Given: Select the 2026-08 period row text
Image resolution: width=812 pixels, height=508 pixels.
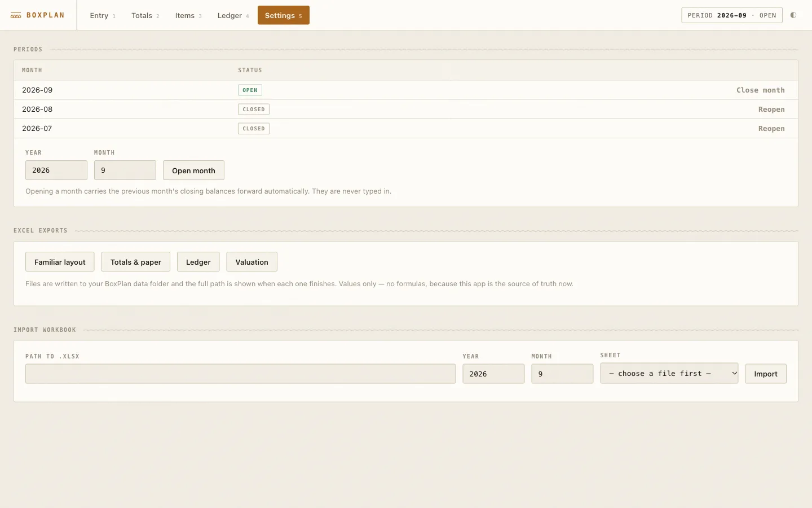Looking at the screenshot, I should [x=37, y=110].
